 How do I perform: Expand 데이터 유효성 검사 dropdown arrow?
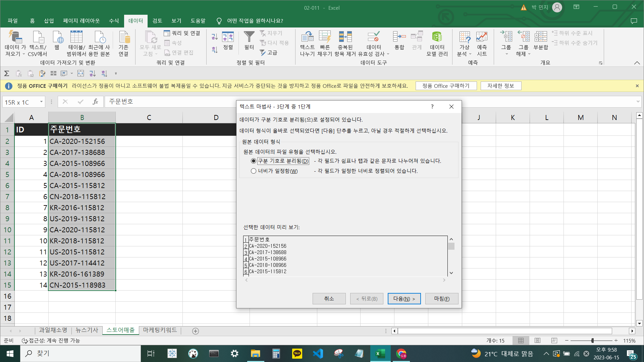(x=388, y=54)
